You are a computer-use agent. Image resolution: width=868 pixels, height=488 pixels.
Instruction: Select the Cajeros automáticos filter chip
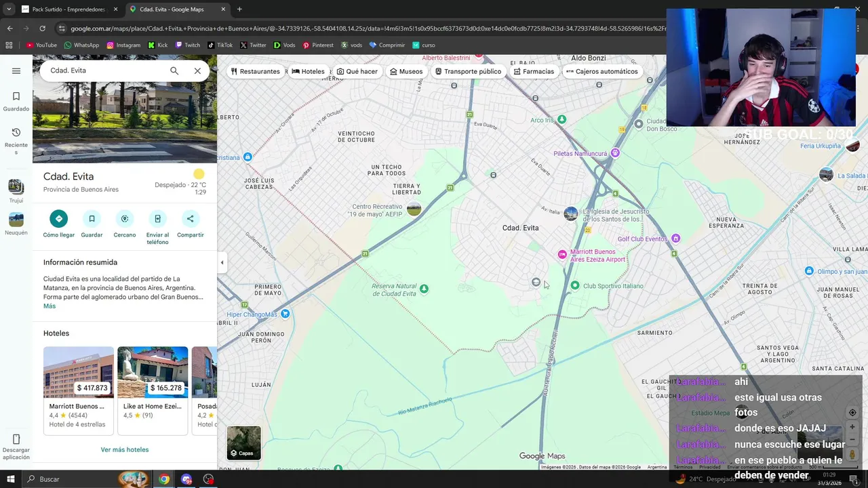(x=601, y=71)
